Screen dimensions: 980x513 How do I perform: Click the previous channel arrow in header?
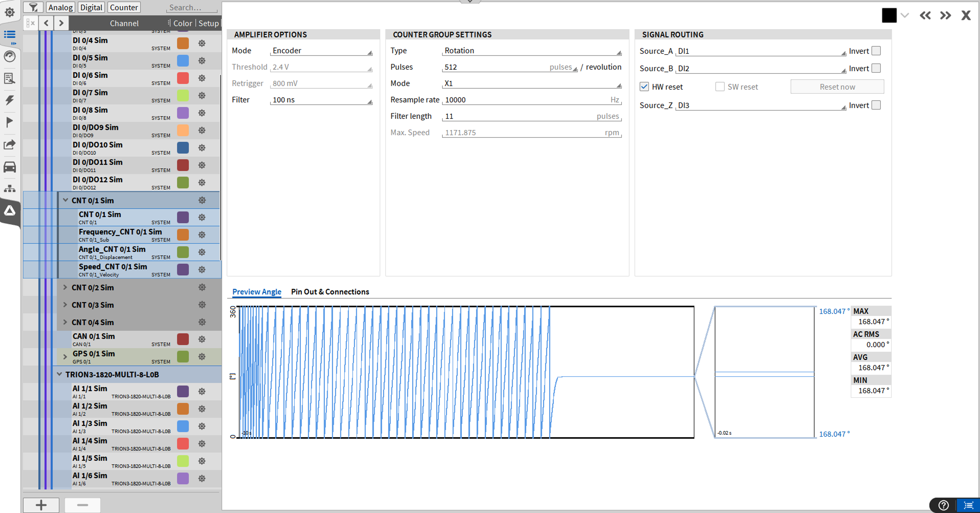click(46, 23)
